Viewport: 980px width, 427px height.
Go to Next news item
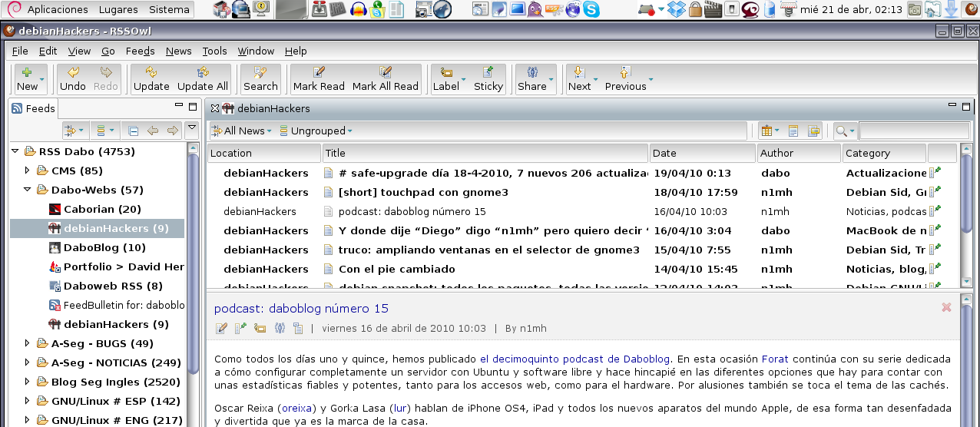[x=580, y=78]
